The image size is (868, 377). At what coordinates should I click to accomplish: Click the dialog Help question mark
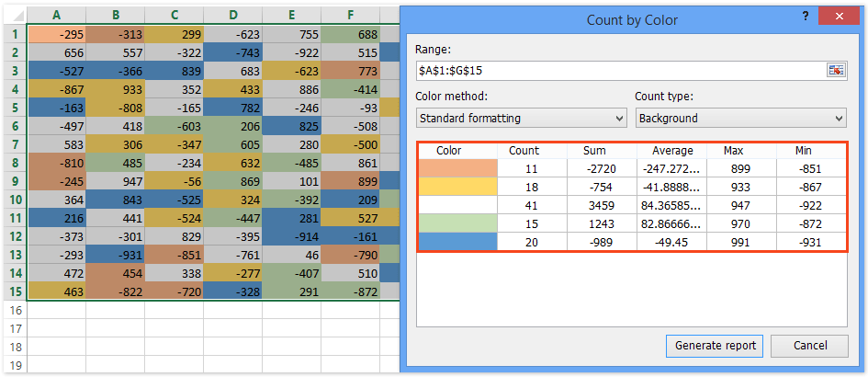[x=805, y=18]
